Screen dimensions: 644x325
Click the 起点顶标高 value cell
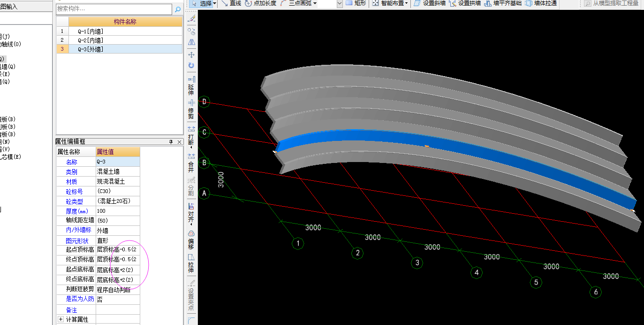click(118, 250)
